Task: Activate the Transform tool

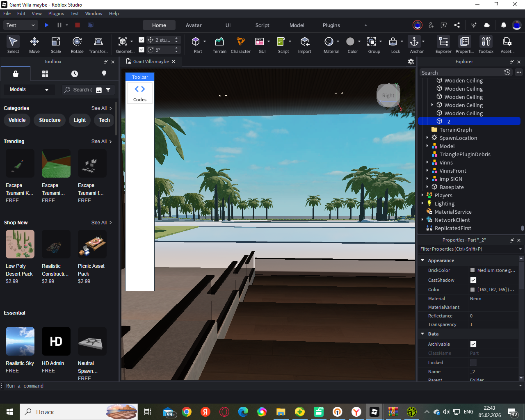Action: [98, 45]
